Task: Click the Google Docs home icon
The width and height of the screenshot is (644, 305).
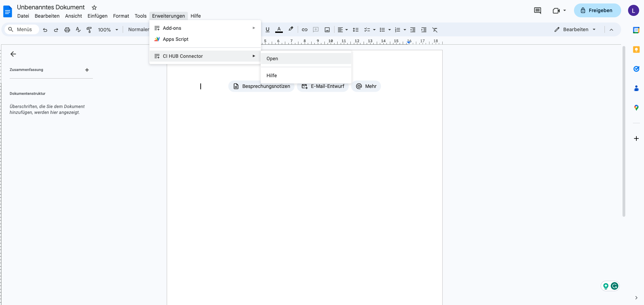Action: (7, 11)
